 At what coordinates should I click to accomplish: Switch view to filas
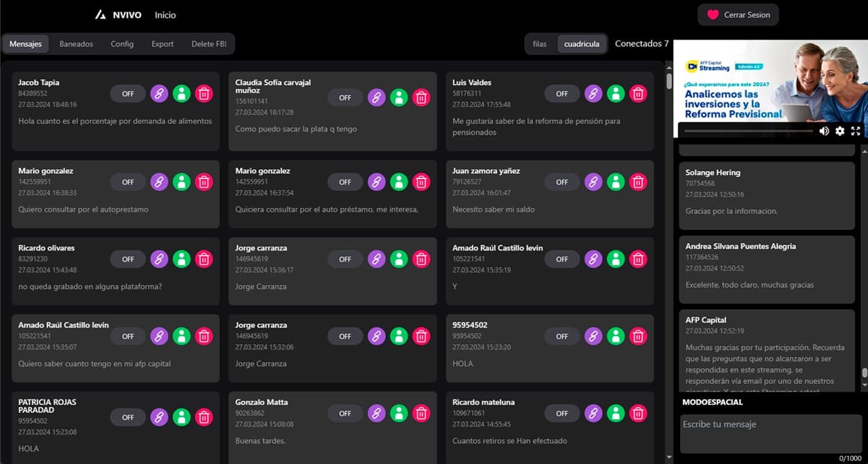pyautogui.click(x=540, y=44)
